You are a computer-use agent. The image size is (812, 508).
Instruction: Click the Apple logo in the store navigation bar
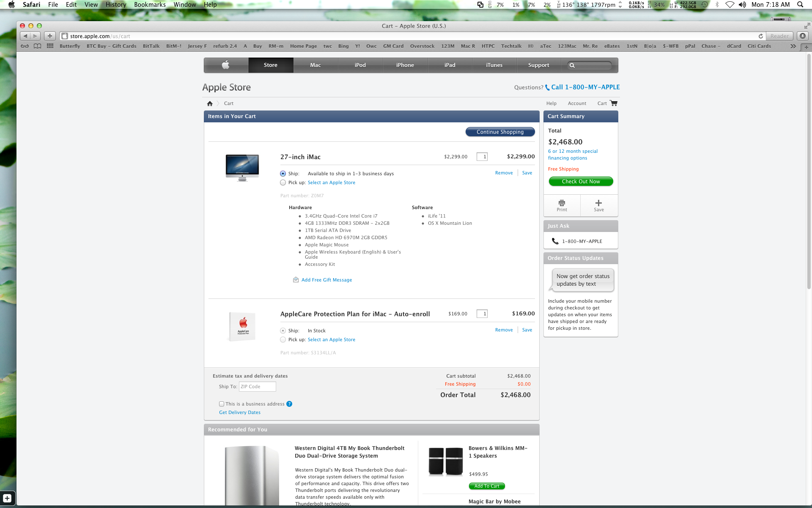226,65
